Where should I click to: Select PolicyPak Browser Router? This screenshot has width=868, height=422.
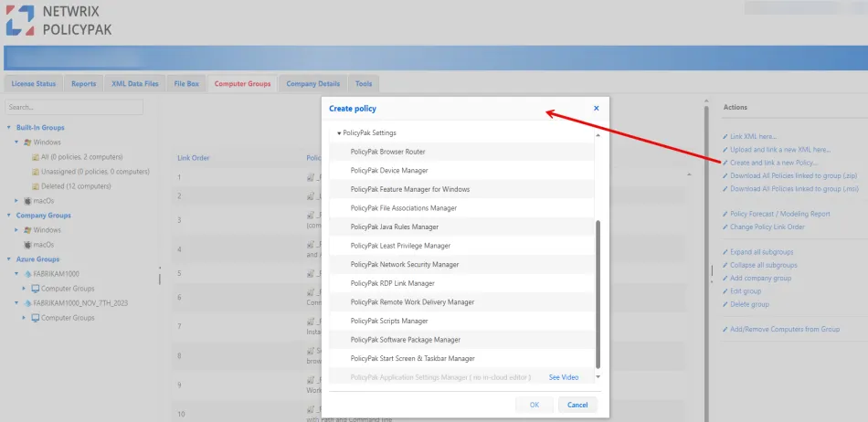[387, 152]
